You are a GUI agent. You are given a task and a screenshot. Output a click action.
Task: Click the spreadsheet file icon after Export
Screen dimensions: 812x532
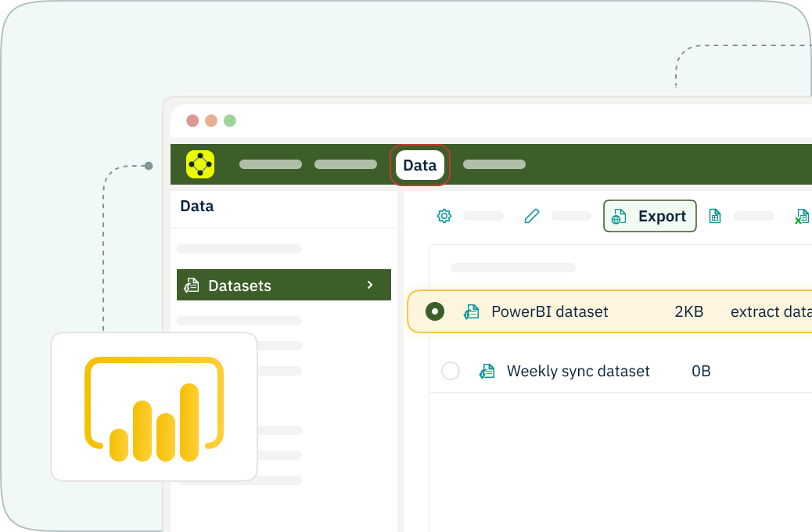715,216
